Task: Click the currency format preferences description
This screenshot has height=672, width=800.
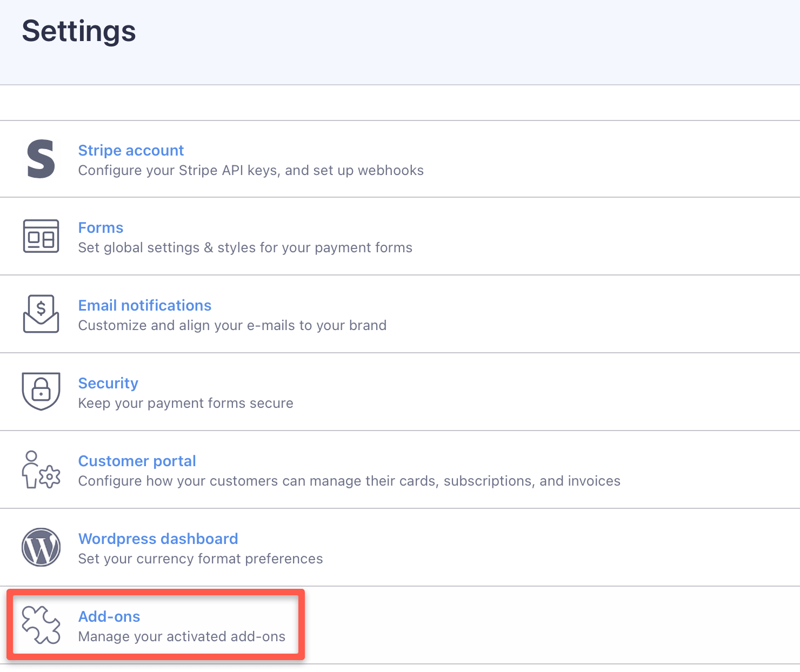Action: [x=201, y=559]
